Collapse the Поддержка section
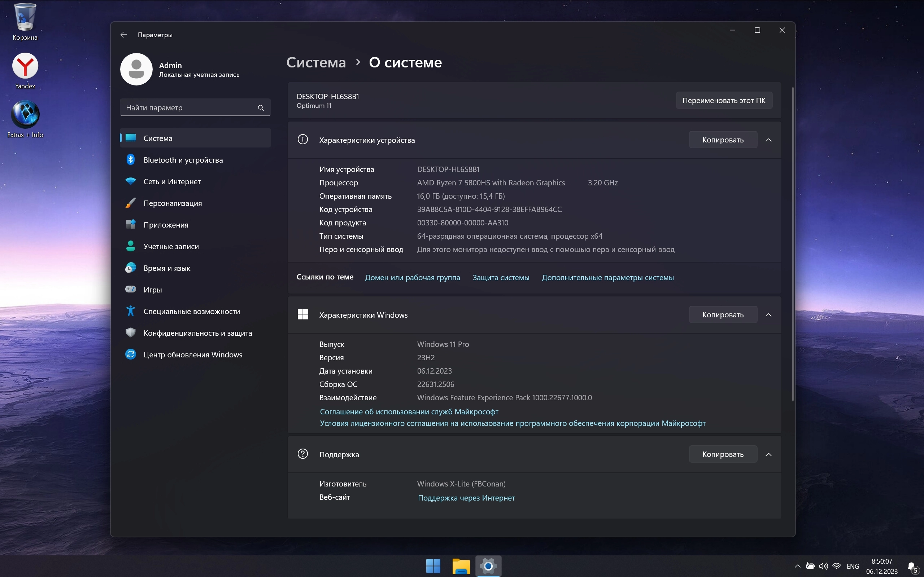Viewport: 924px width, 577px height. (768, 454)
